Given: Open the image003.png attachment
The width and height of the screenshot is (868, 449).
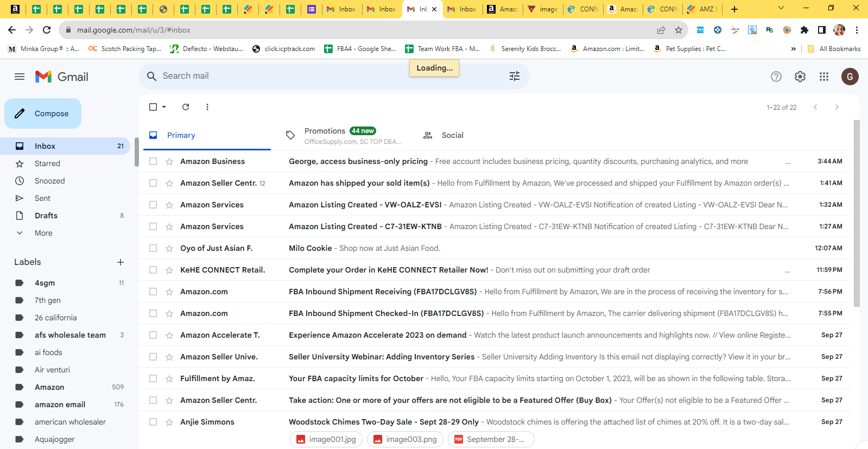Looking at the screenshot, I should (x=406, y=439).
